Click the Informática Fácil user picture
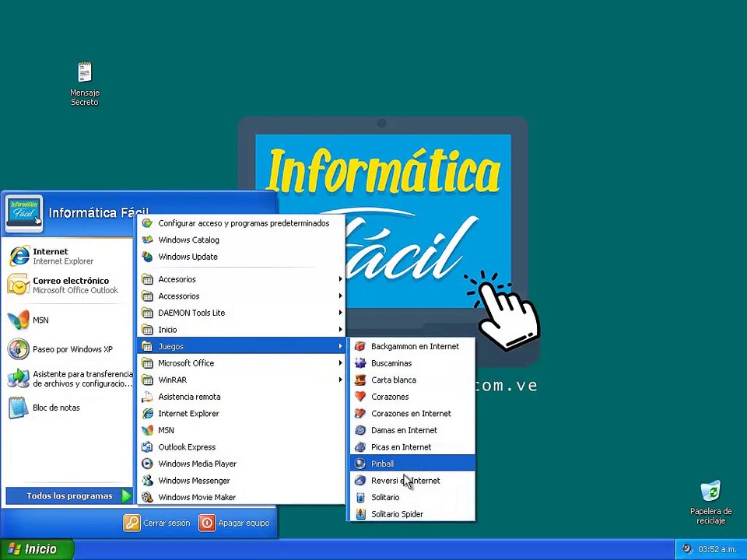 click(24, 213)
